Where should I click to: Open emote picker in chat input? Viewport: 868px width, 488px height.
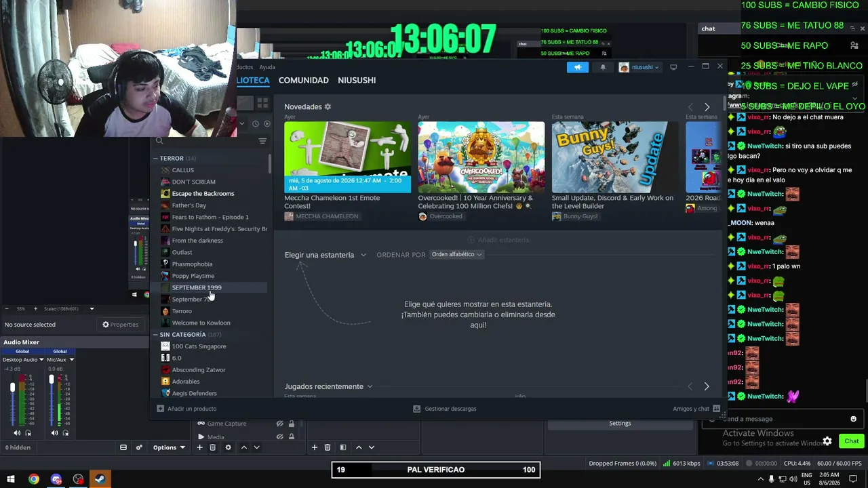point(853,419)
